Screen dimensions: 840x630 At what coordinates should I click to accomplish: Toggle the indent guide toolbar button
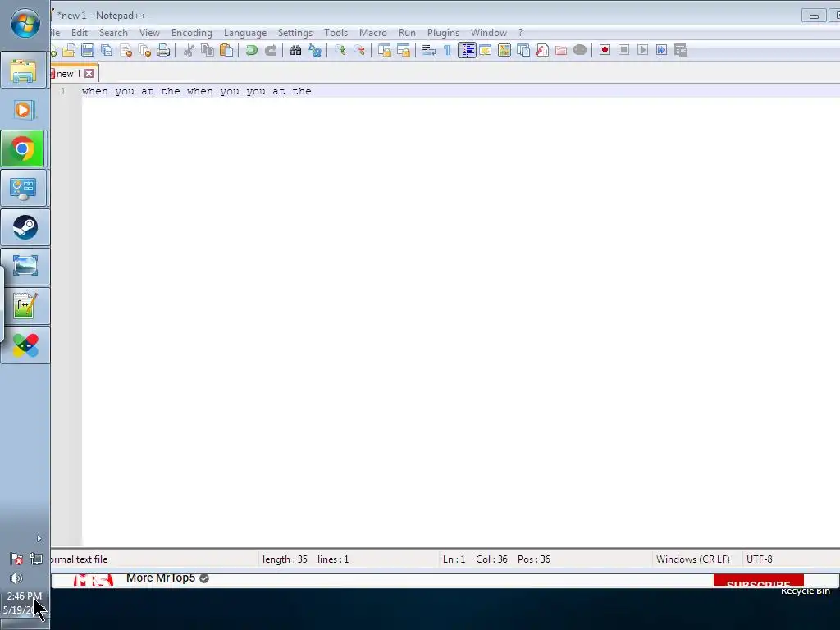(467, 50)
